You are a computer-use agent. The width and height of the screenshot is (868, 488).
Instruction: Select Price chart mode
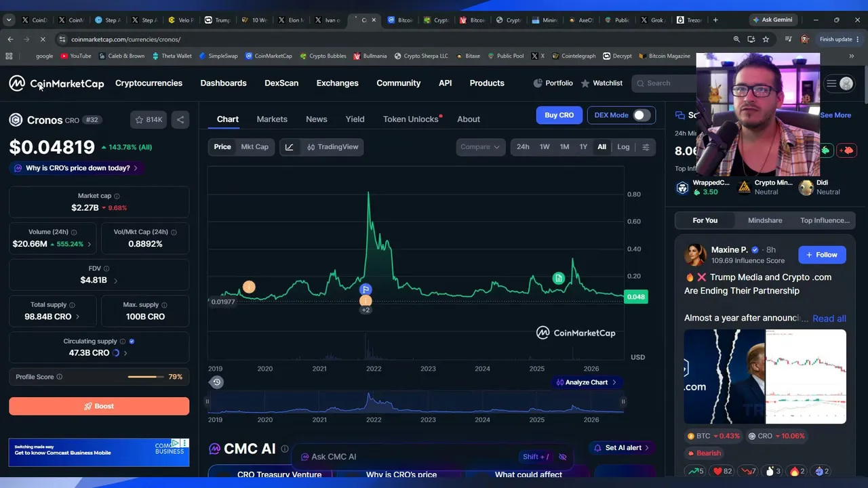point(222,147)
